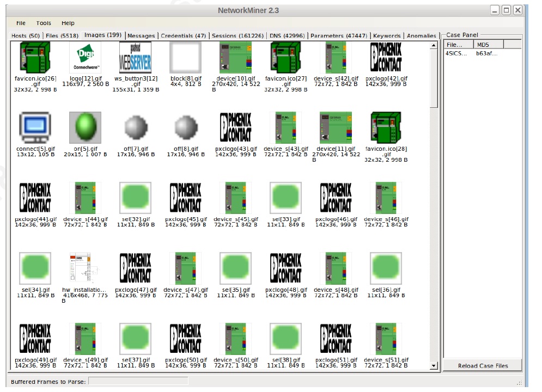Select the green sel[32].gif image

point(136,198)
